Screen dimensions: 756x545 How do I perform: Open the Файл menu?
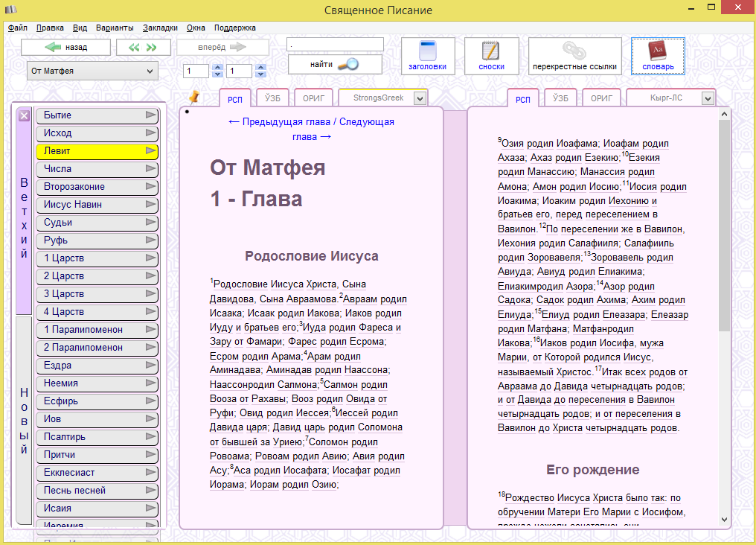pos(17,28)
